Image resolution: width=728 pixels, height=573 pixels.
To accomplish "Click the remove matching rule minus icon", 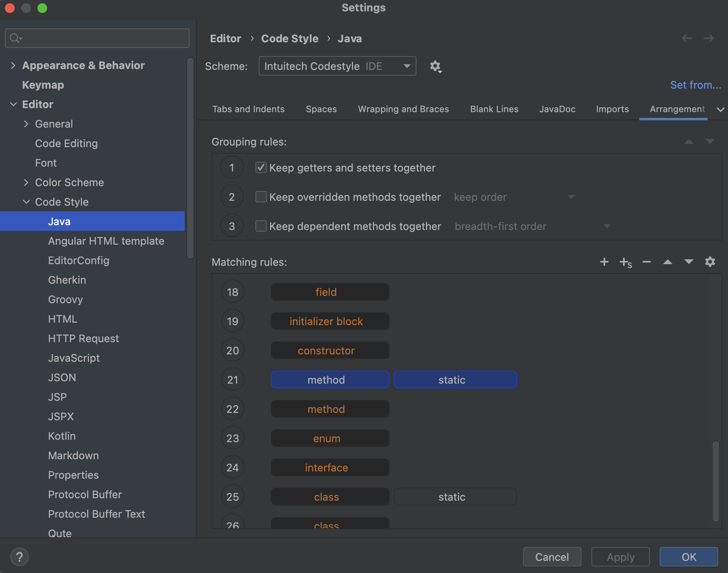I will [x=646, y=262].
